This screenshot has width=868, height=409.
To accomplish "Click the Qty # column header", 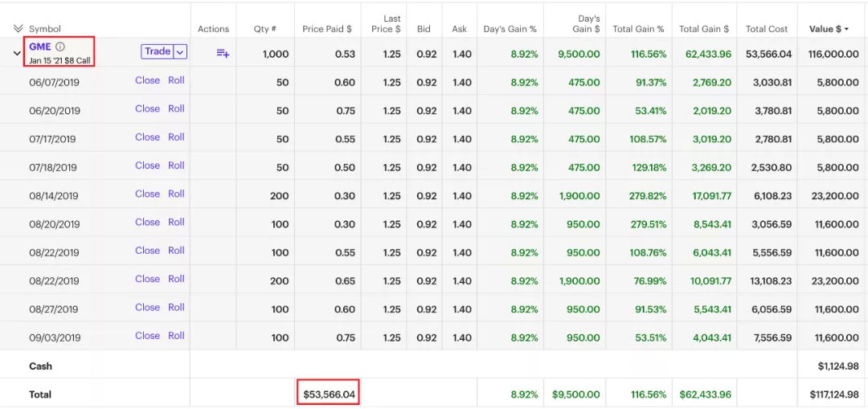I will tap(264, 29).
